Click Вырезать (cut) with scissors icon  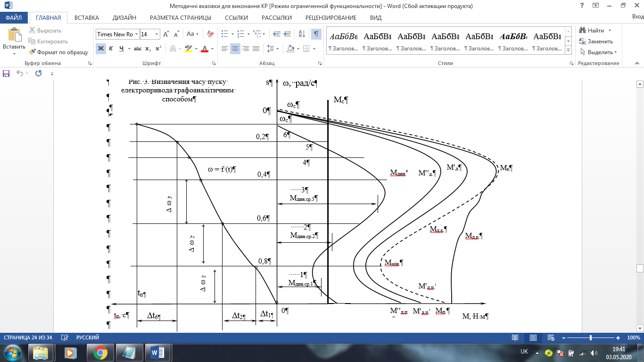[x=45, y=31]
